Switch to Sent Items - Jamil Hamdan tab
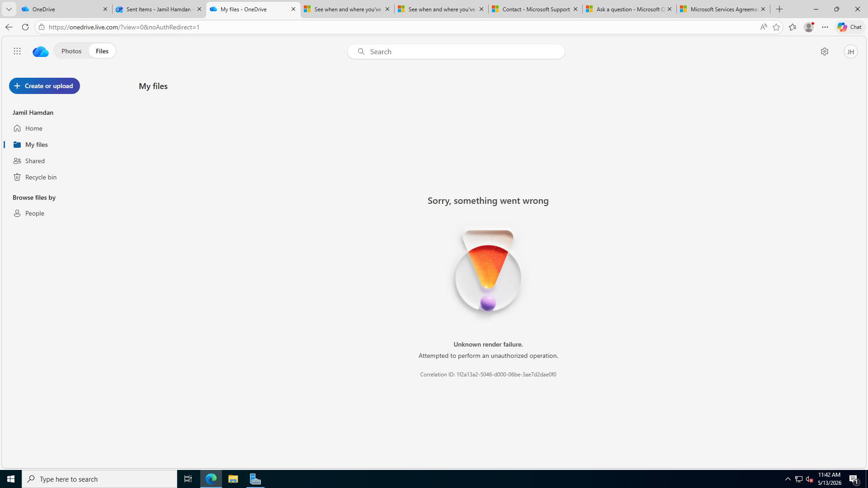Image resolution: width=868 pixels, height=488 pixels. pyautogui.click(x=158, y=9)
